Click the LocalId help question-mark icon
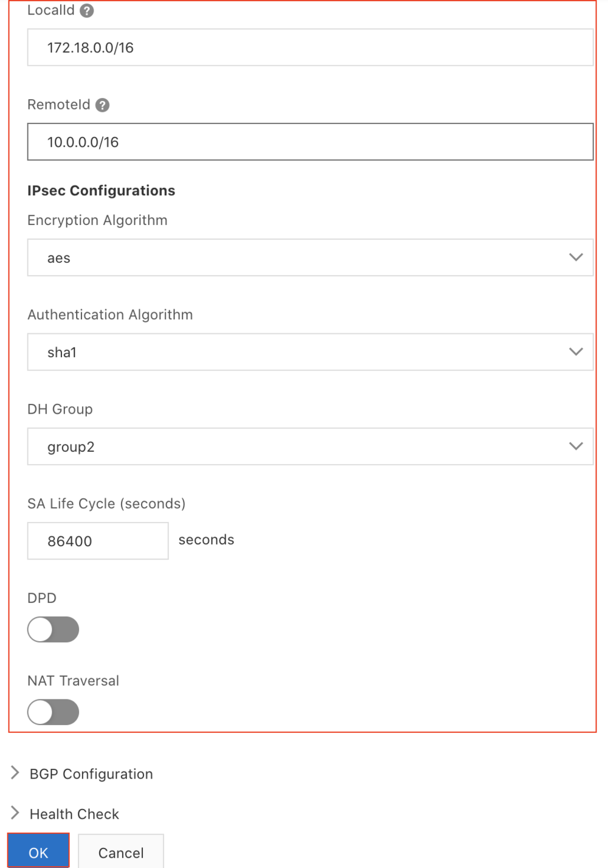Image resolution: width=608 pixels, height=868 pixels. click(87, 11)
